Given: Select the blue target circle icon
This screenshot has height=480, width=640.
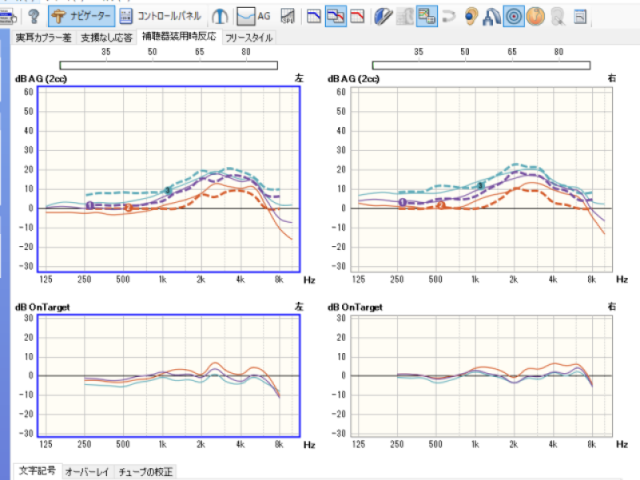Looking at the screenshot, I should click(x=514, y=16).
